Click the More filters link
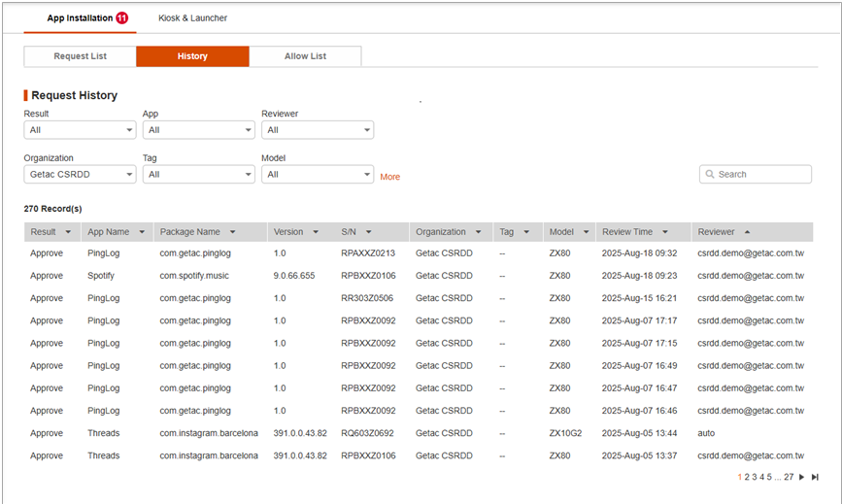Image resolution: width=842 pixels, height=504 pixels. [x=389, y=177]
